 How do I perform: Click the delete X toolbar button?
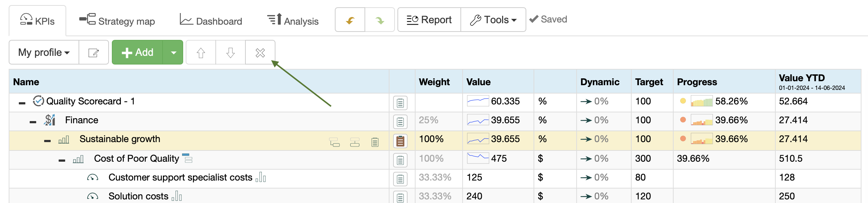[260, 53]
